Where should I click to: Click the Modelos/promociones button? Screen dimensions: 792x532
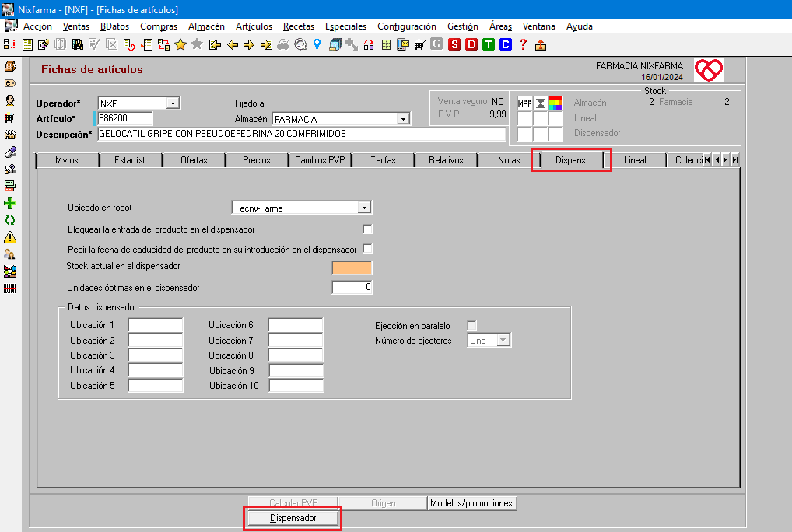pyautogui.click(x=471, y=503)
